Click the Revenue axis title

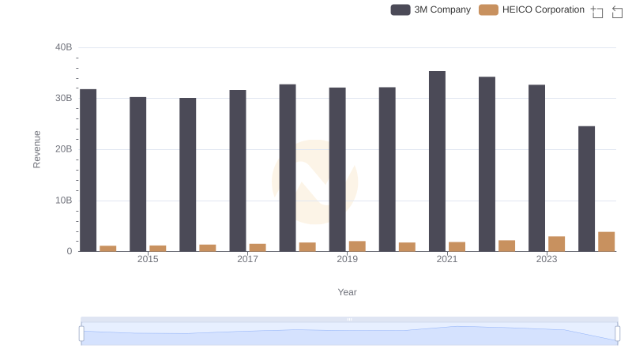click(x=36, y=149)
